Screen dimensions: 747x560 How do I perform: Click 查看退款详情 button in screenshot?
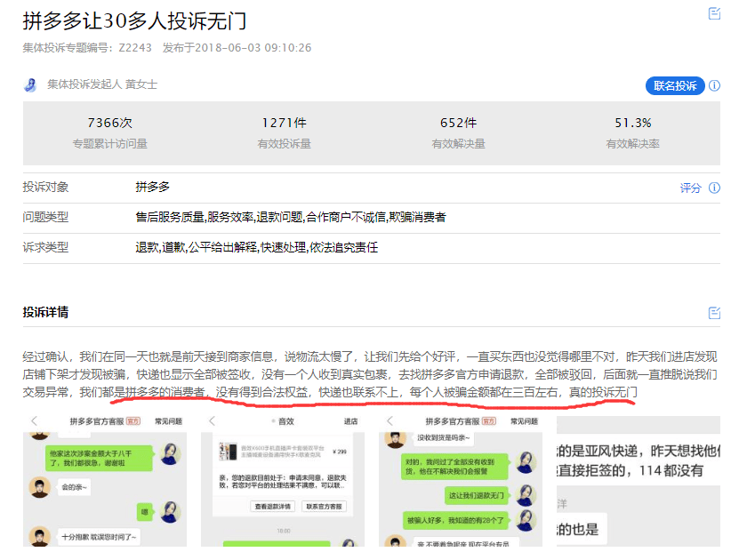(x=272, y=506)
